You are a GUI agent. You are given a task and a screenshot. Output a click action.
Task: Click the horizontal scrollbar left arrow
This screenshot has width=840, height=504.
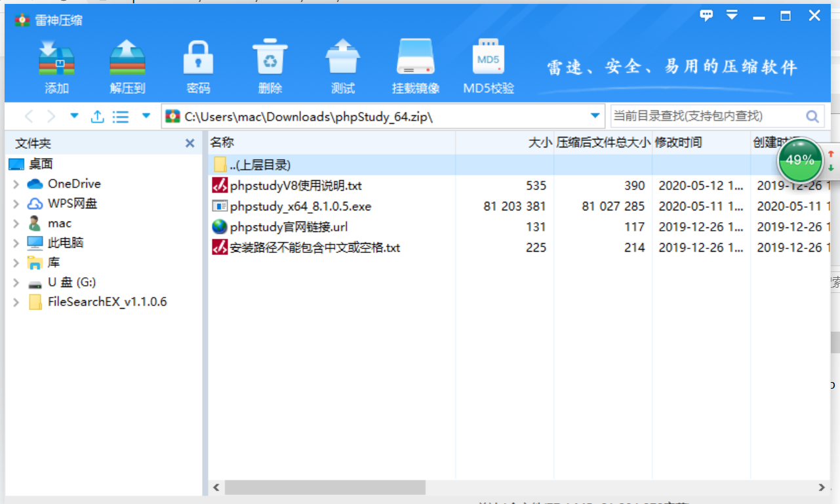[216, 488]
